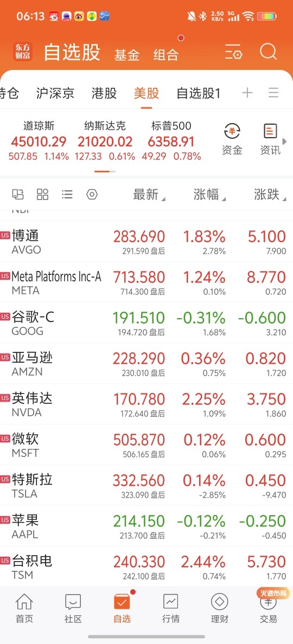Open watchlist settings list-gear icon
Viewport: 293px width, 644px height.
click(234, 53)
